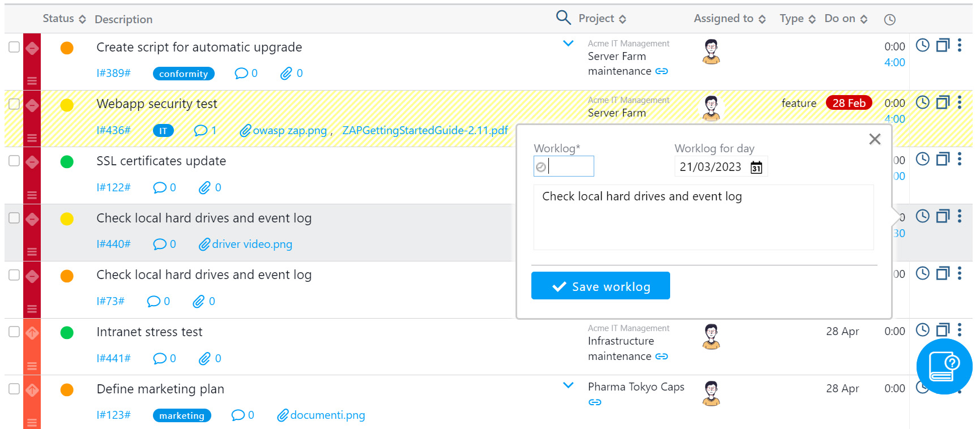This screenshot has height=429, width=980.
Task: Click the search magnifier icon in header
Action: pos(563,18)
